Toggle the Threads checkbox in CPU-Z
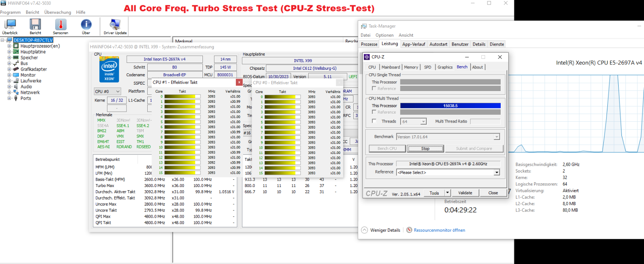 tap(374, 121)
